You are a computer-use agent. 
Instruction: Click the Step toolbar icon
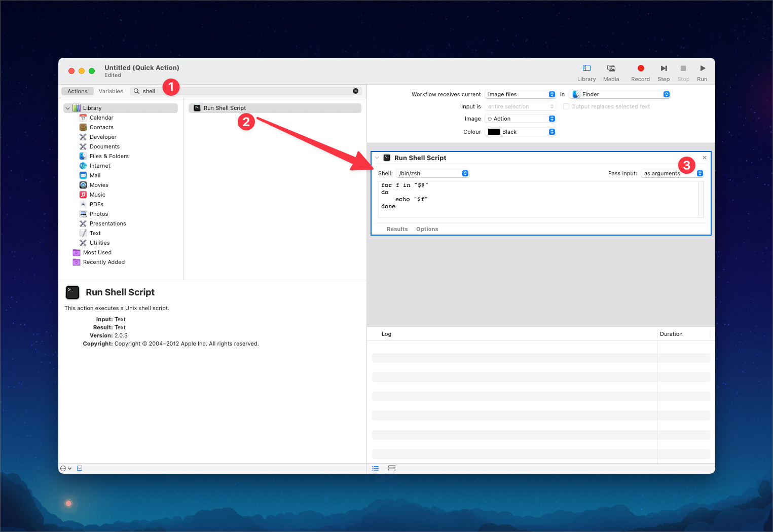coord(664,68)
